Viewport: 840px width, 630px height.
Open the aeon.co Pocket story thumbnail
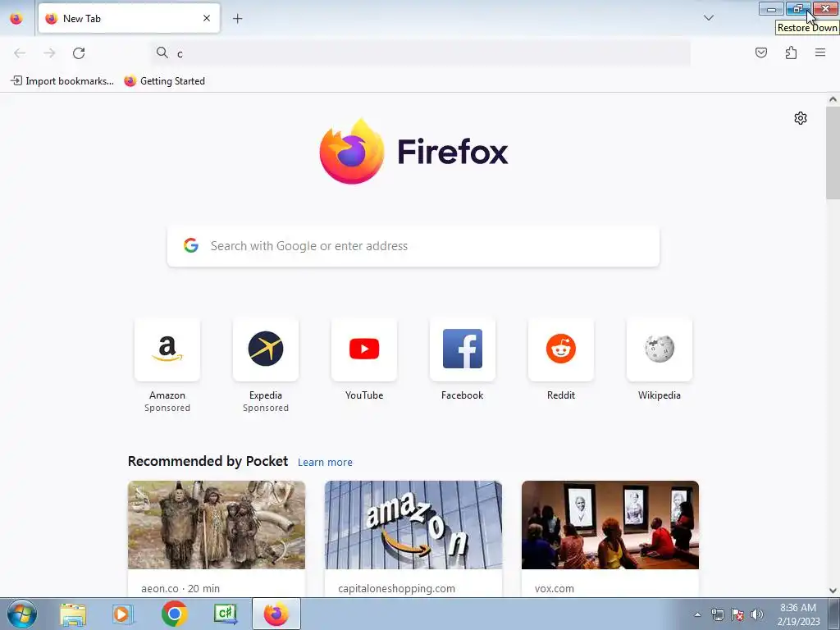click(x=217, y=525)
